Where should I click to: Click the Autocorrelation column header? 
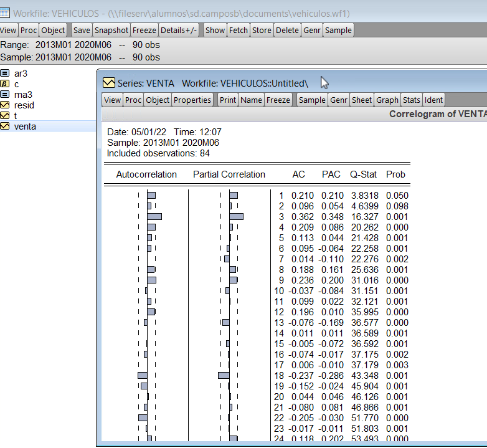click(146, 174)
